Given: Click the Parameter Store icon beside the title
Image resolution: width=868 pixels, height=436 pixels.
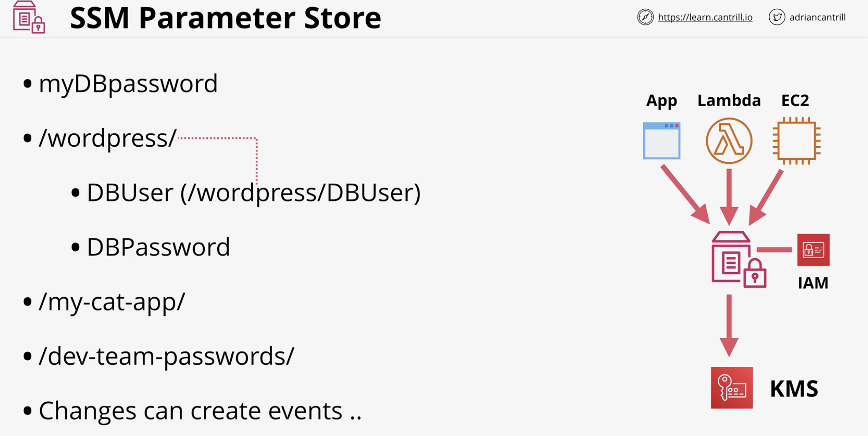Looking at the screenshot, I should [x=29, y=17].
